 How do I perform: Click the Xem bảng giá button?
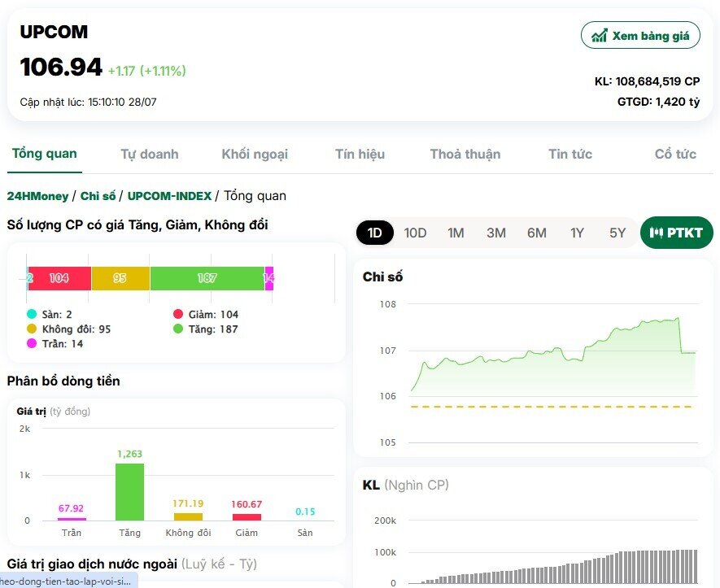point(640,35)
